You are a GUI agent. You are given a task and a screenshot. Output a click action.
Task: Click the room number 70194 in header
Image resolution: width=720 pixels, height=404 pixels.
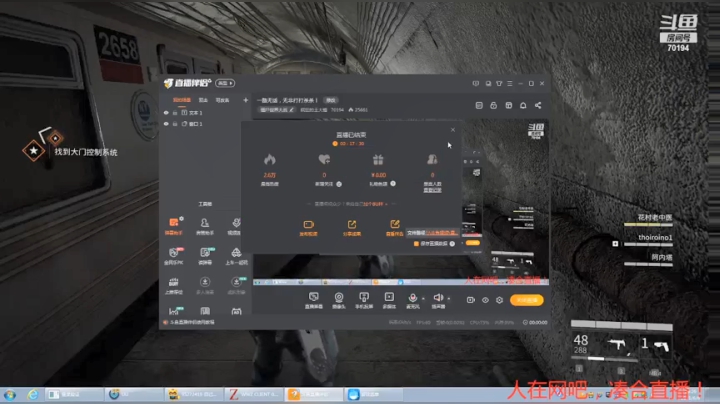pos(337,110)
